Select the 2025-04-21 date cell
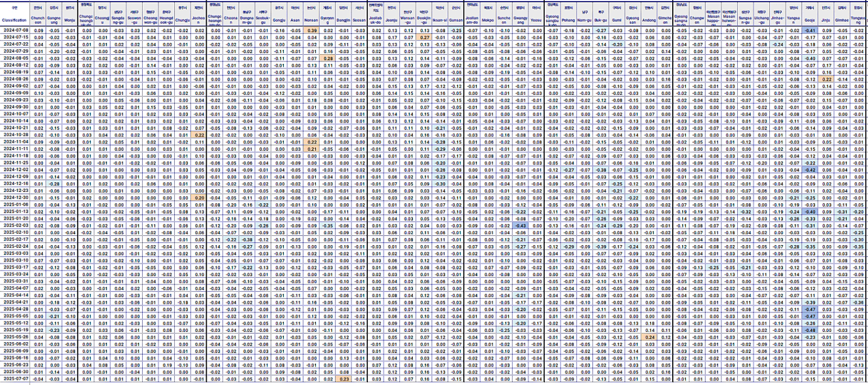Image resolution: width=868 pixels, height=385 pixels. pyautogui.click(x=14, y=302)
